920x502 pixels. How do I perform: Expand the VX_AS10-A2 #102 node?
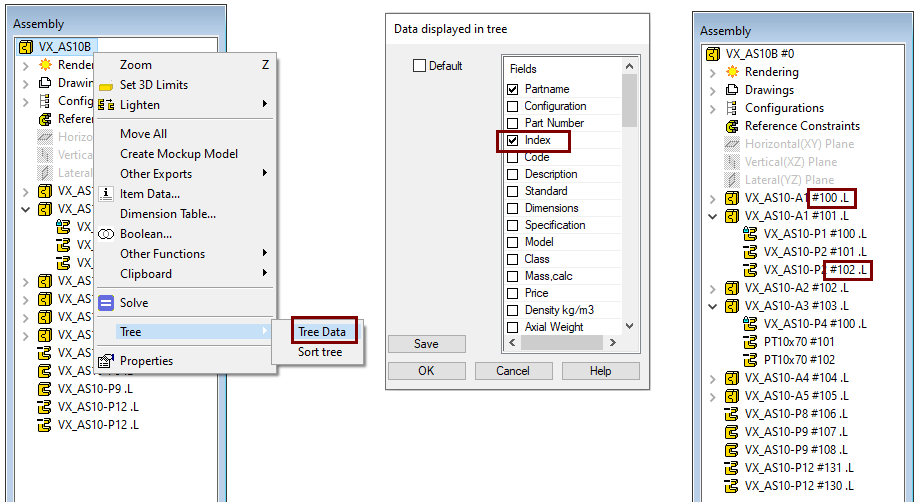(x=712, y=287)
